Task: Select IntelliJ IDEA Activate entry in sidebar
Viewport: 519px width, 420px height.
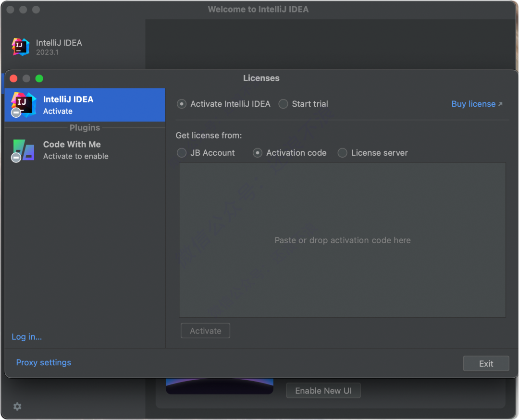Action: point(85,105)
